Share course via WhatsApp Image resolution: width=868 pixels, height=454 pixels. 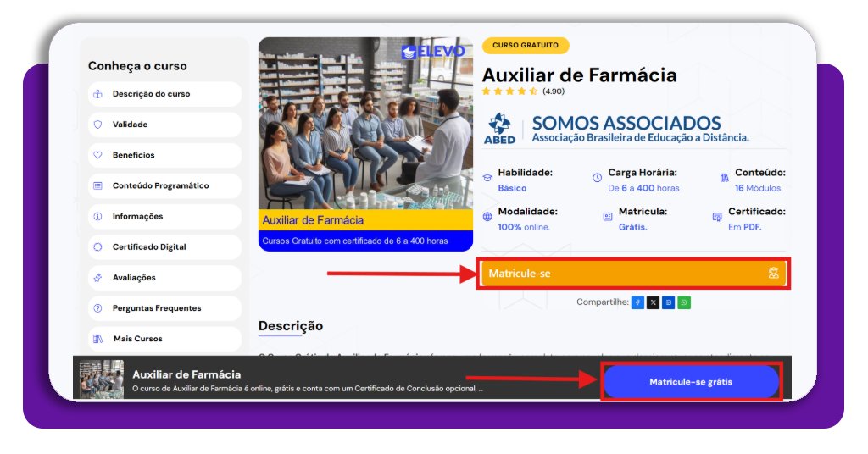tap(684, 302)
